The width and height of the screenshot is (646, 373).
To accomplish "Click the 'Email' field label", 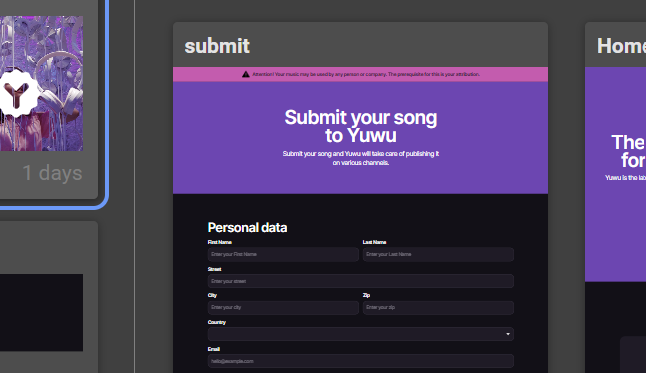I will click(213, 349).
